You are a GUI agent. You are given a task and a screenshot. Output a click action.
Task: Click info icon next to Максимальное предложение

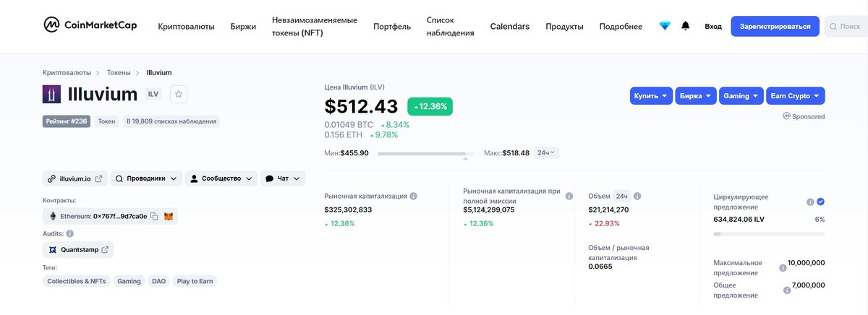pyautogui.click(x=783, y=267)
